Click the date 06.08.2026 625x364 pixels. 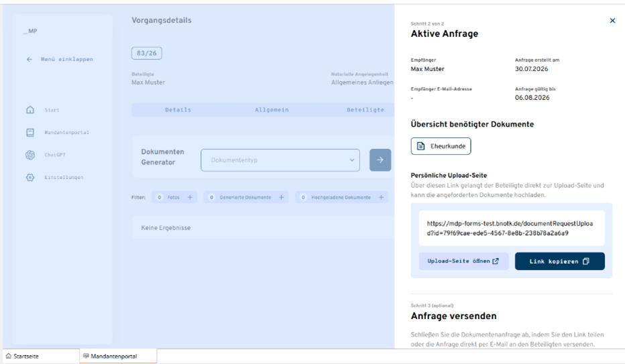click(532, 98)
